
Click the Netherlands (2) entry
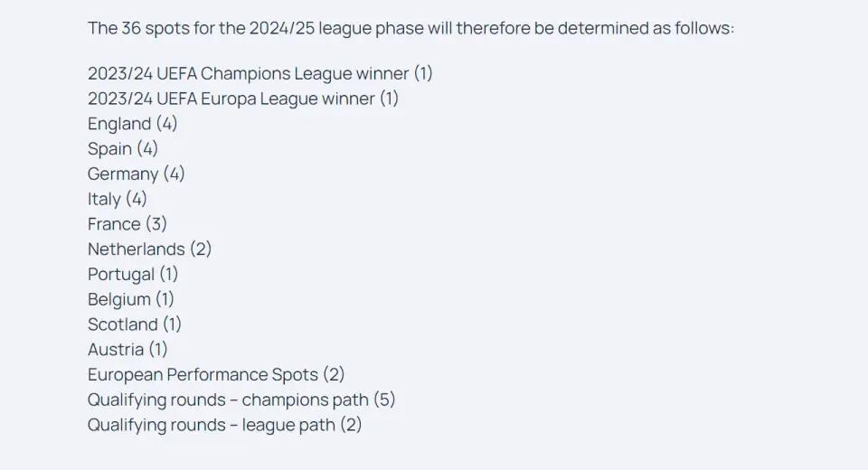pyautogui.click(x=149, y=249)
